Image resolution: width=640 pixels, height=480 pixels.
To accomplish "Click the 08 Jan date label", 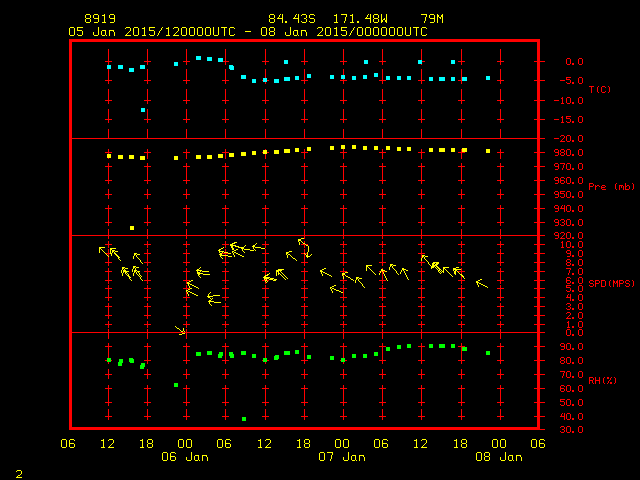I will coord(498,457).
